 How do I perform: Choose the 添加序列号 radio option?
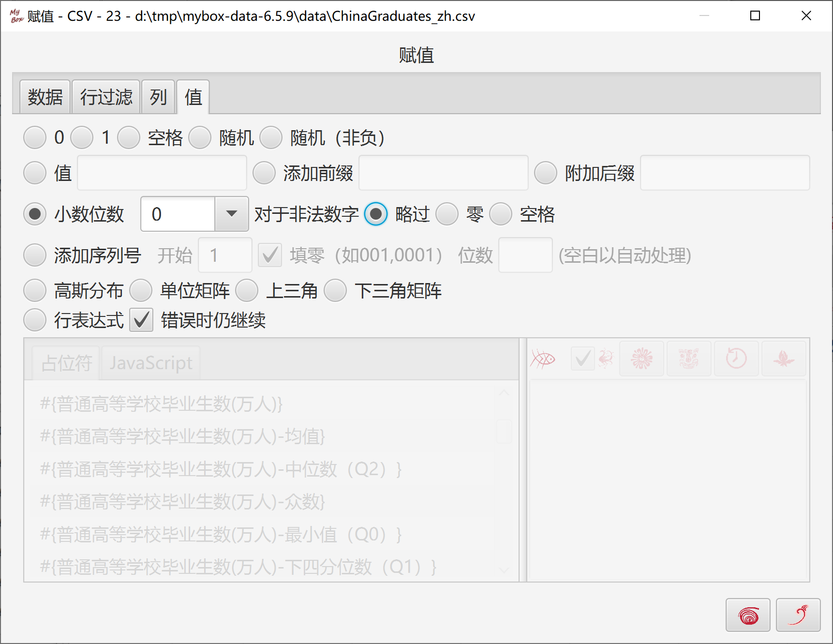click(35, 255)
